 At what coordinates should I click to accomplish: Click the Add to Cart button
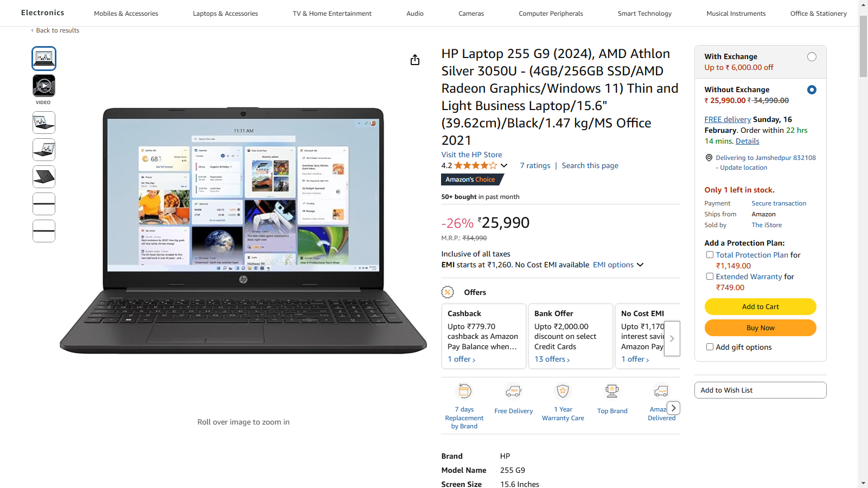click(x=760, y=306)
